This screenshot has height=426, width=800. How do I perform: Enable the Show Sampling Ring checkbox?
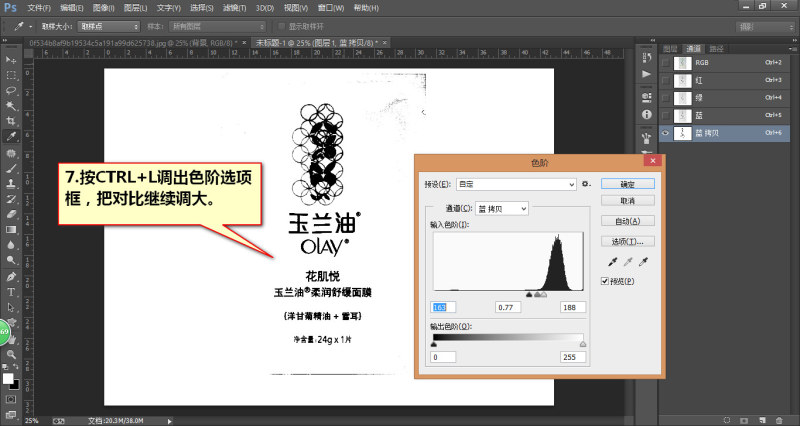point(281,27)
